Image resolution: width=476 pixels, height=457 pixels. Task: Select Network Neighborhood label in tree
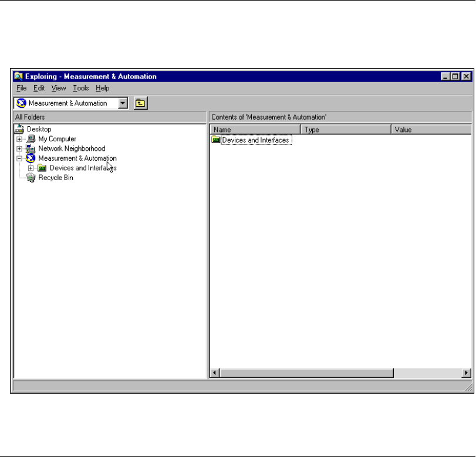pos(72,148)
